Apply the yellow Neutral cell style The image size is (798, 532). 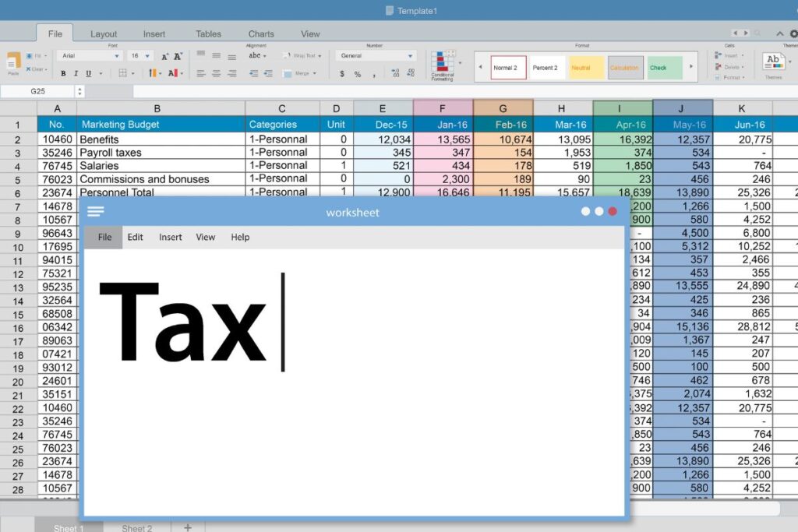pos(586,68)
